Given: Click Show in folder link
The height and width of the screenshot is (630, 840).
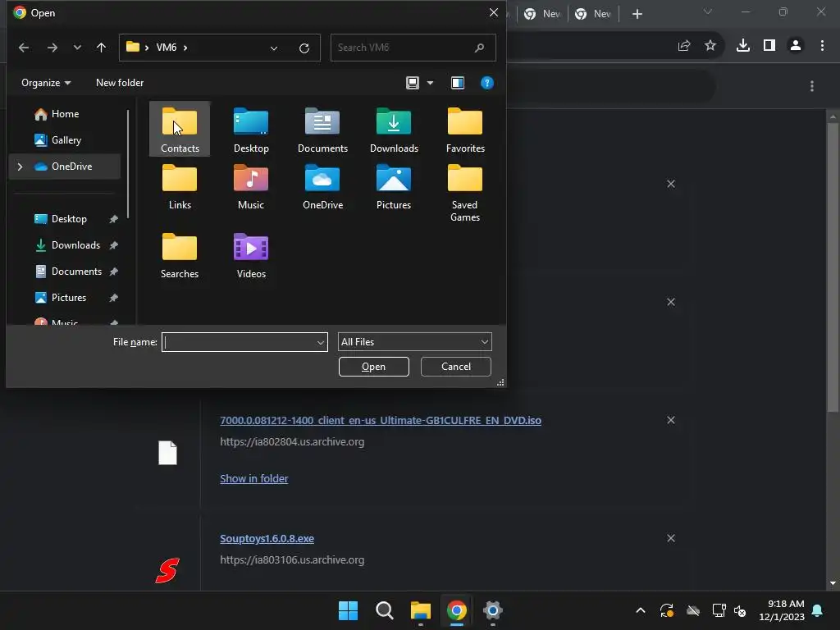Looking at the screenshot, I should coord(254,478).
